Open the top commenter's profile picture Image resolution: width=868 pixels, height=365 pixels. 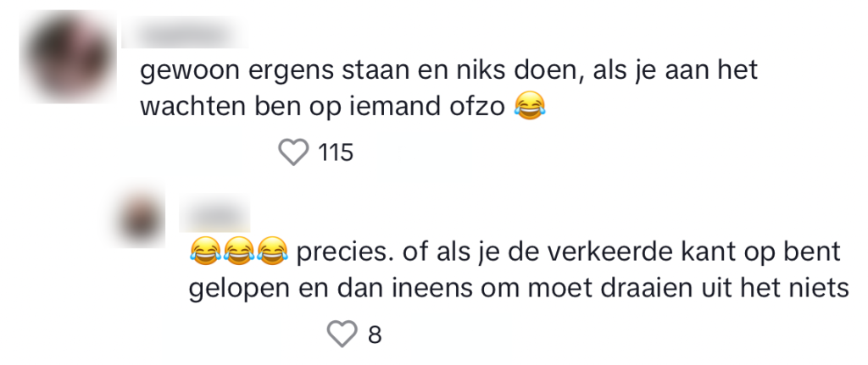(70, 56)
